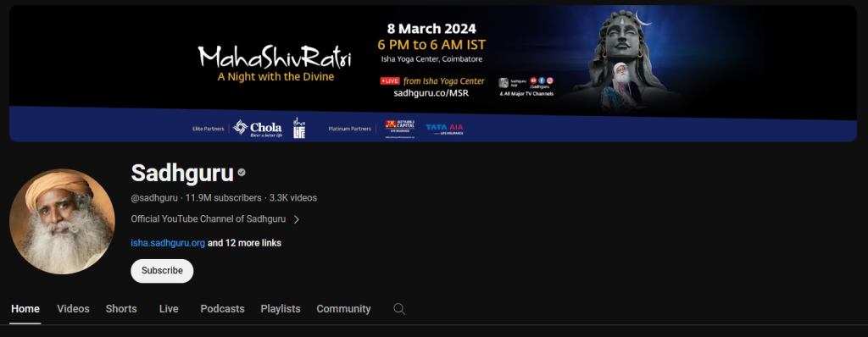Image resolution: width=868 pixels, height=337 pixels.
Task: Show the 12 more links list
Action: click(244, 243)
